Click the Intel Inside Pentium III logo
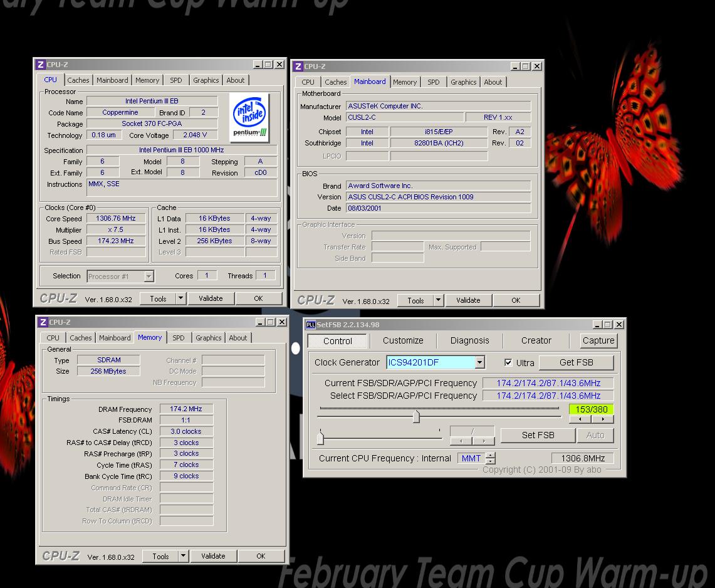This screenshot has height=588, width=715. pos(249,117)
